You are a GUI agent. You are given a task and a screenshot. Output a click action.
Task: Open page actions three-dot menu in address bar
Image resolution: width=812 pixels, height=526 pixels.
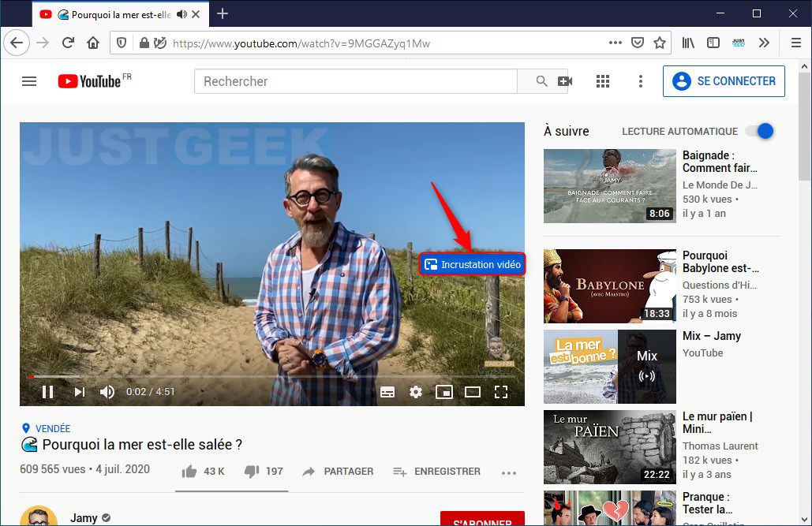pyautogui.click(x=616, y=43)
